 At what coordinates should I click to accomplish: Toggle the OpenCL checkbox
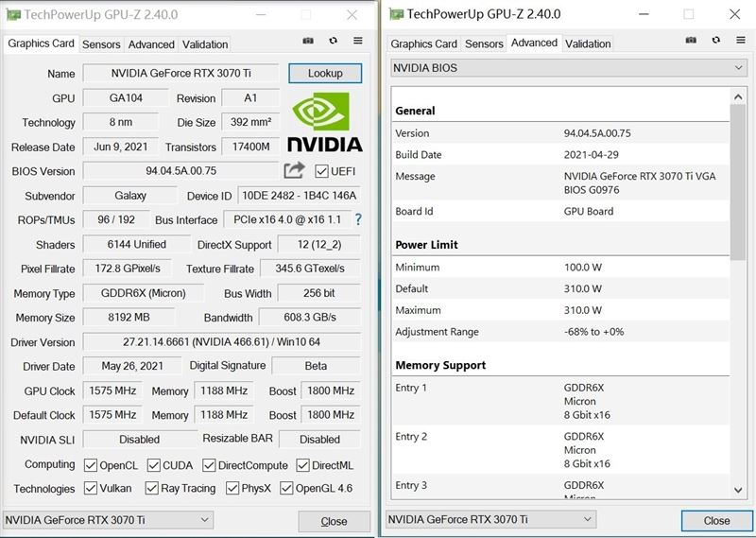coord(91,465)
